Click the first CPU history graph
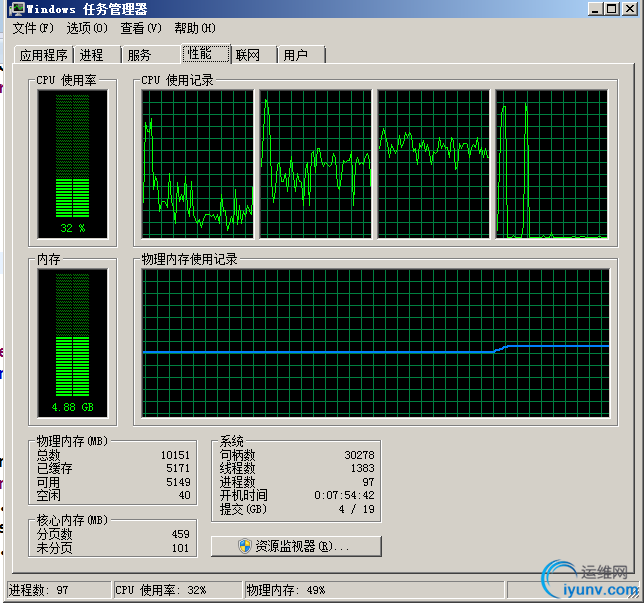This screenshot has width=644, height=606. pyautogui.click(x=198, y=164)
